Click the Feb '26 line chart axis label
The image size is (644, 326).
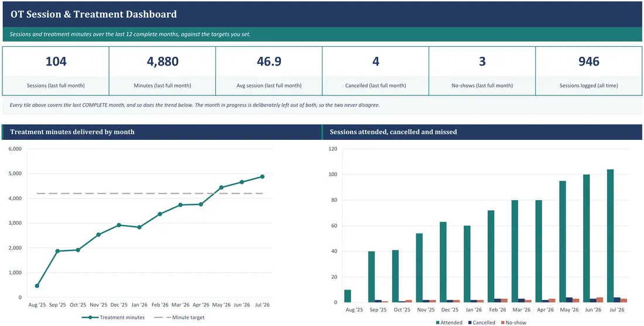160,305
